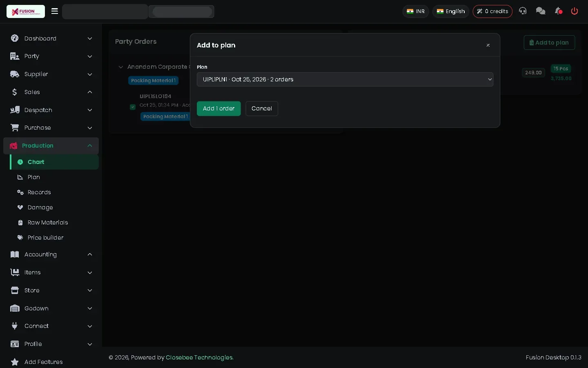Image resolution: width=588 pixels, height=368 pixels.
Task: Click the Add 1 order button
Action: [219, 108]
